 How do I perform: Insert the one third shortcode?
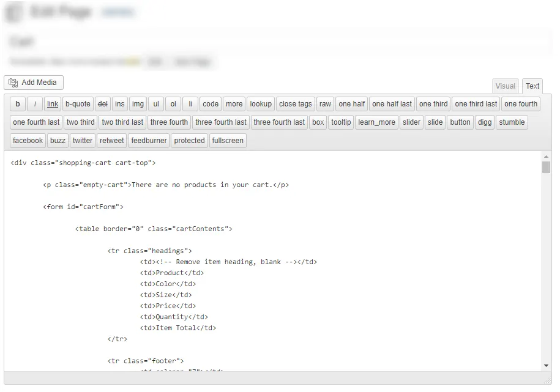(x=433, y=104)
